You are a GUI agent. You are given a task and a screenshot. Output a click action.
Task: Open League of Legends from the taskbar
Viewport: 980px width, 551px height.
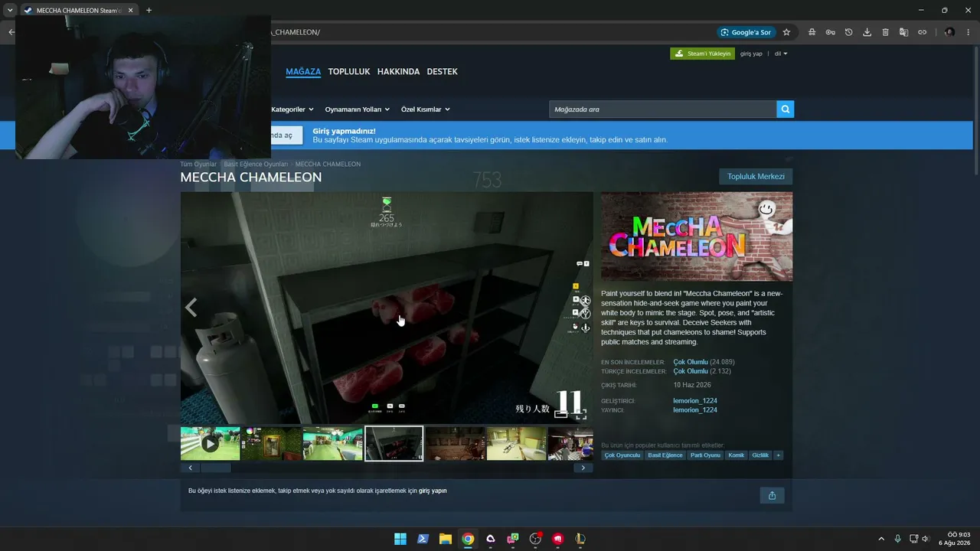[580, 539]
